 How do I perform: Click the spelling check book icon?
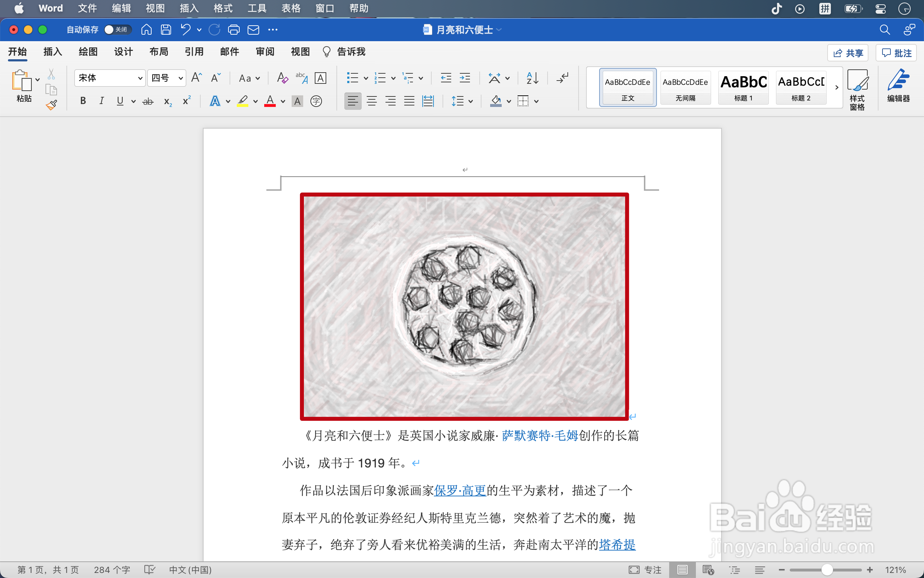click(x=150, y=570)
